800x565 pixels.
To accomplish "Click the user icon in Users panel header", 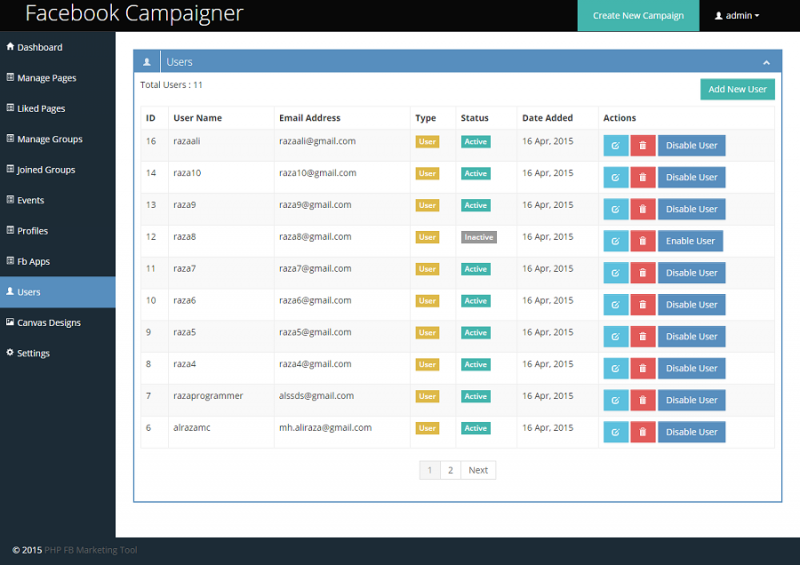I will pos(147,62).
